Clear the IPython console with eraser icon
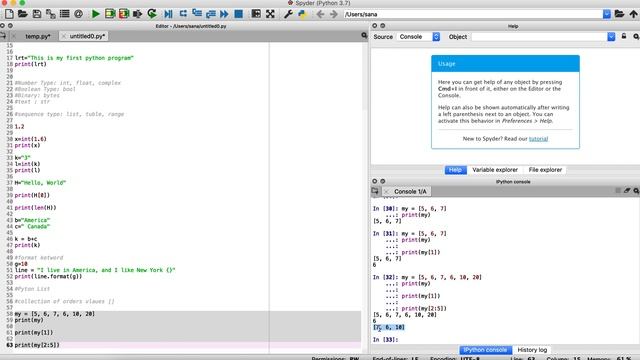Image resolution: width=640 pixels, height=360 pixels. click(x=627, y=191)
